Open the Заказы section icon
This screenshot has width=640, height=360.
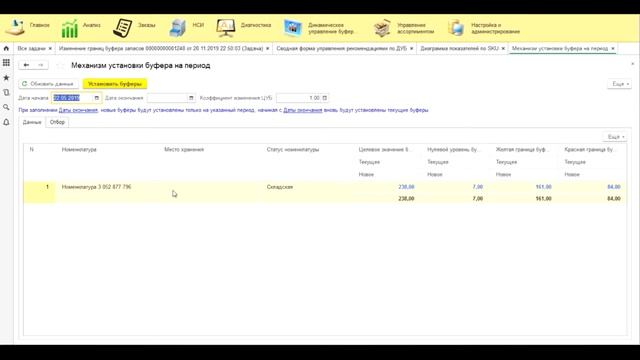click(x=122, y=28)
